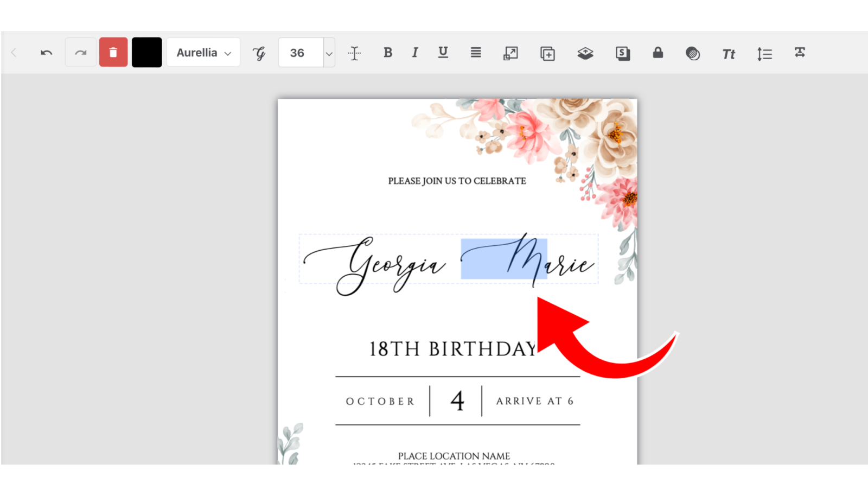The image size is (868, 496).
Task: Undo the last action
Action: (47, 53)
